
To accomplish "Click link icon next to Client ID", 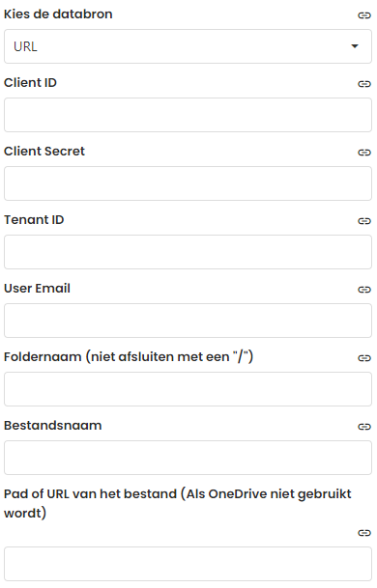I will (x=364, y=84).
